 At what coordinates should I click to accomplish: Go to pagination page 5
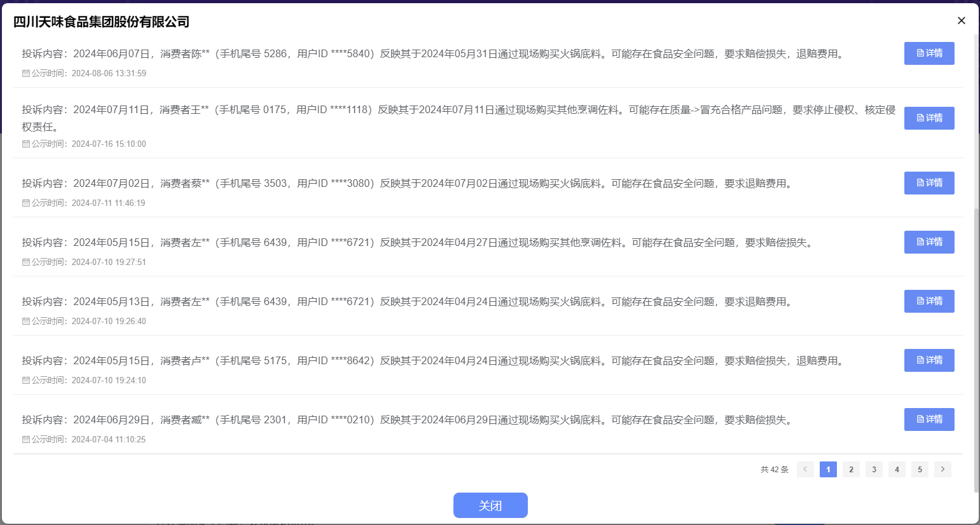920,469
